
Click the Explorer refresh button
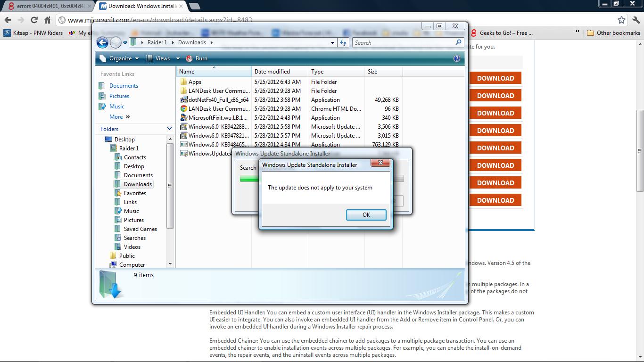click(343, 42)
